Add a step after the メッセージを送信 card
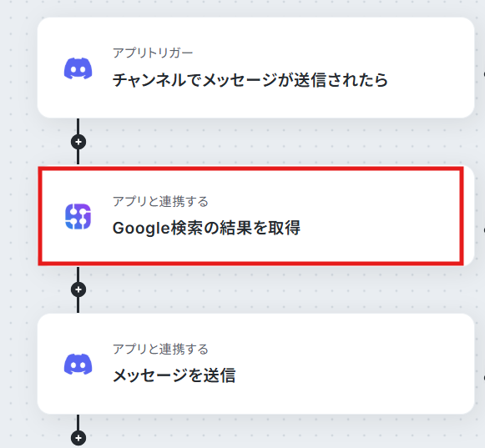The image size is (485, 448). click(78, 438)
